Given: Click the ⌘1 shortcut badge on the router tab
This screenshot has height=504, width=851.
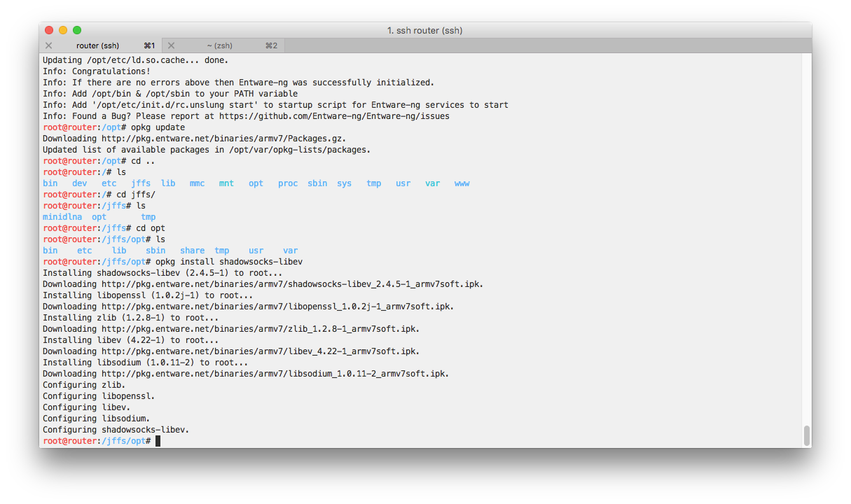Looking at the screenshot, I should [x=148, y=45].
